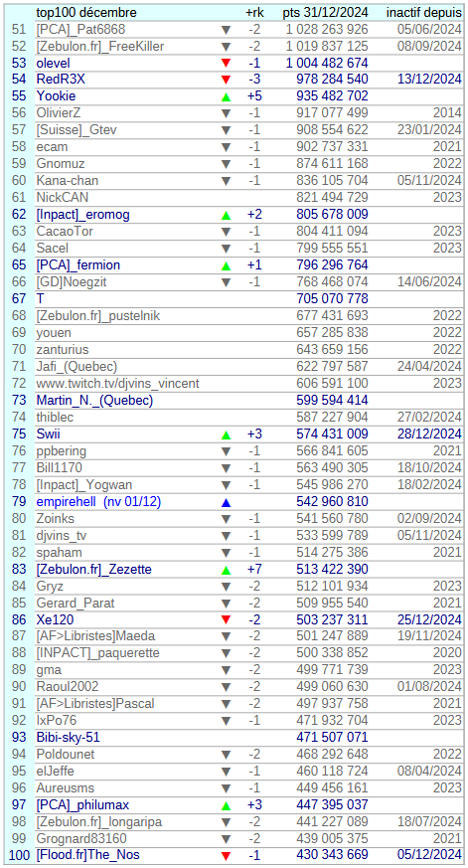Click green up arrow for [Zebulon.fr]_Zezette
Image resolution: width=468 pixels, height=868 pixels.
(226, 570)
